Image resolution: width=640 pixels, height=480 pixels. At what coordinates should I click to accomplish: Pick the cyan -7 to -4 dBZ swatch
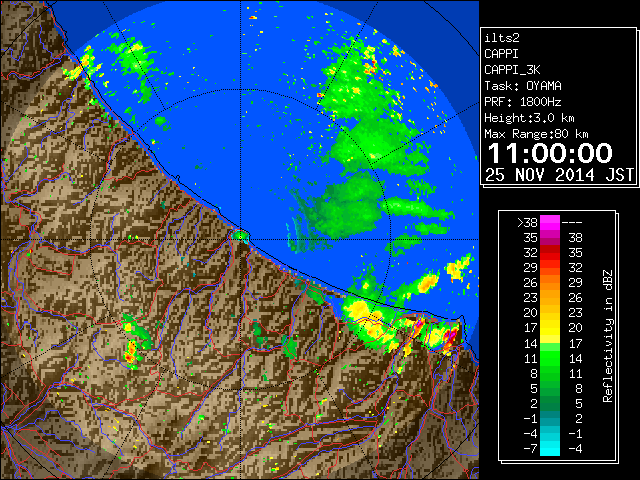tap(550, 449)
